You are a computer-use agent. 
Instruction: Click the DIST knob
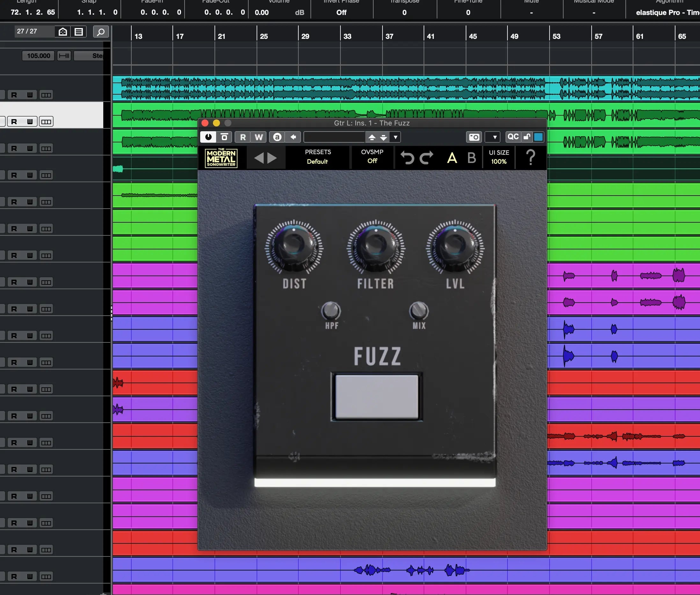tap(294, 247)
